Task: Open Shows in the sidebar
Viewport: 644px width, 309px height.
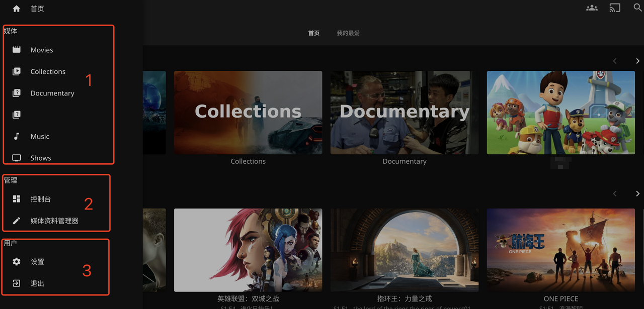Action: pos(41,158)
